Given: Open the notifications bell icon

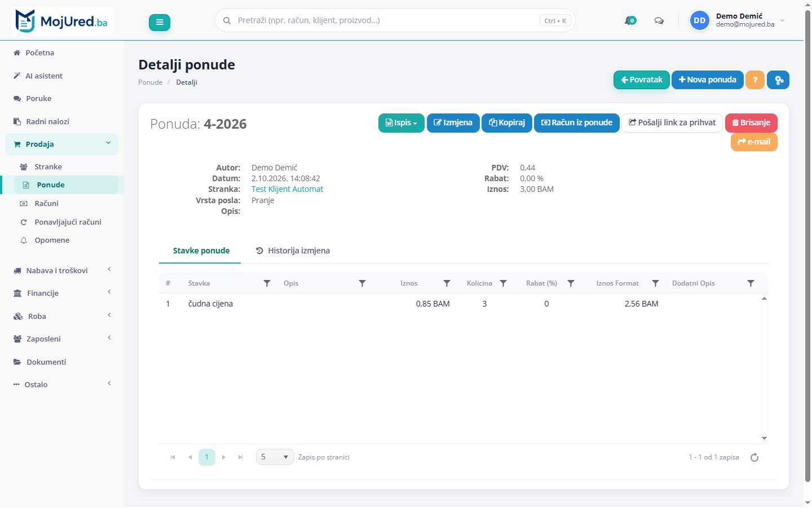Looking at the screenshot, I should pos(630,21).
